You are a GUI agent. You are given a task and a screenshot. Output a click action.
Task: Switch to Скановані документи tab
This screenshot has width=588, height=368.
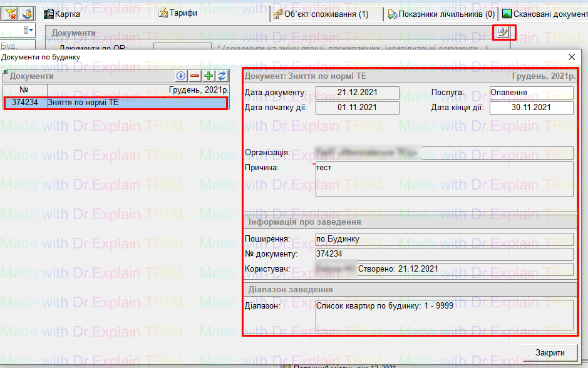[545, 13]
